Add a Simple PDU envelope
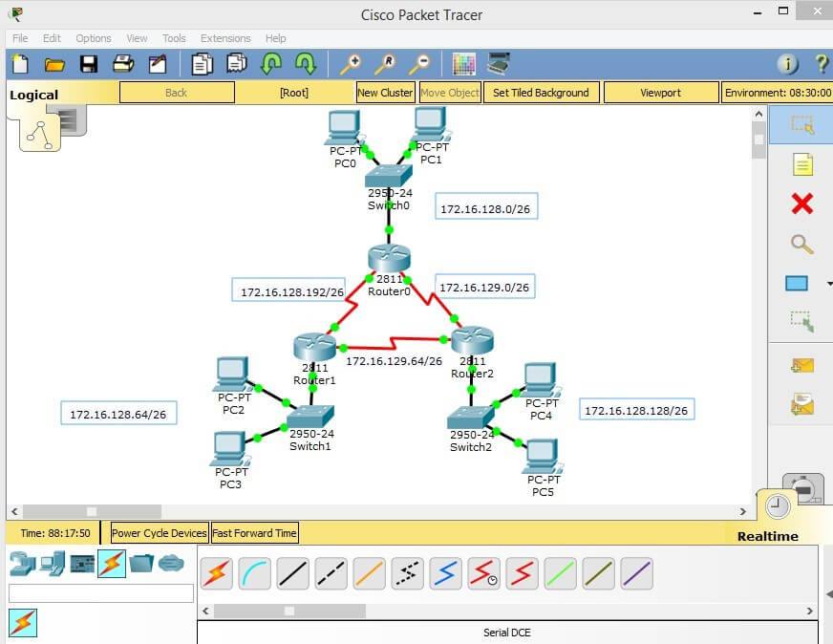Image resolution: width=833 pixels, height=644 pixels. (x=802, y=366)
